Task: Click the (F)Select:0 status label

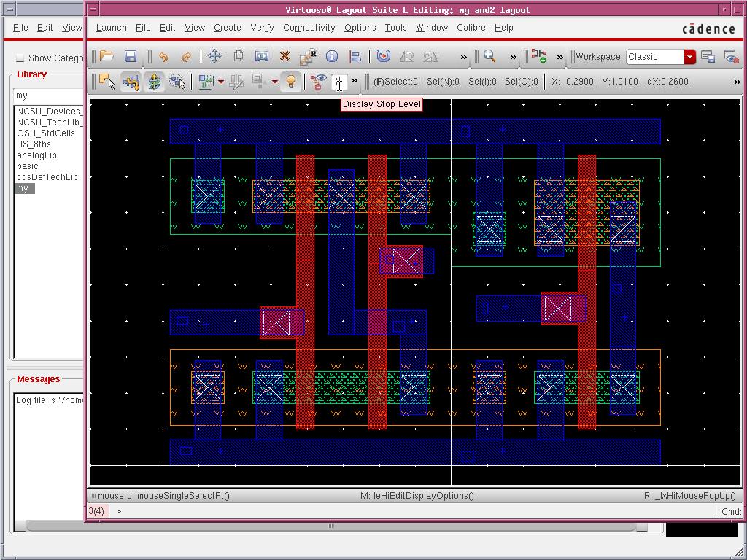Action: pyautogui.click(x=395, y=82)
